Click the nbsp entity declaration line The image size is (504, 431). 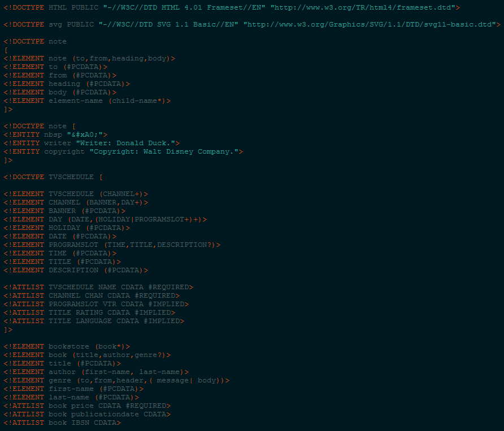[55, 134]
